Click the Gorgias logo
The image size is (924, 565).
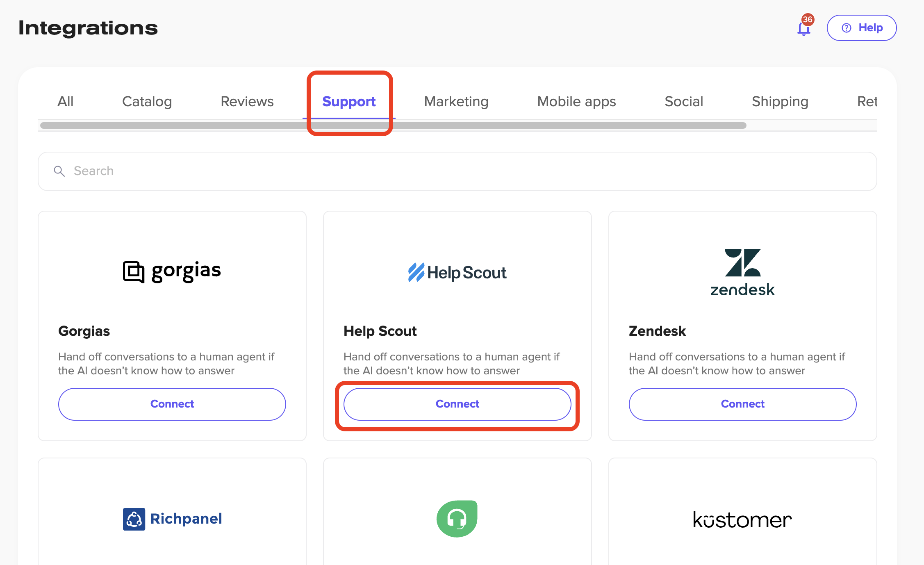[172, 271]
